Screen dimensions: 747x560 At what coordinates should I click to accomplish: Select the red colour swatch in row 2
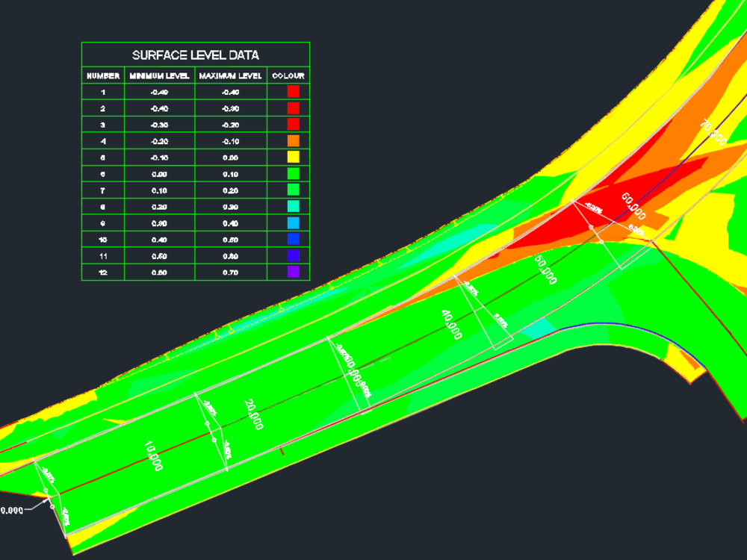(294, 108)
